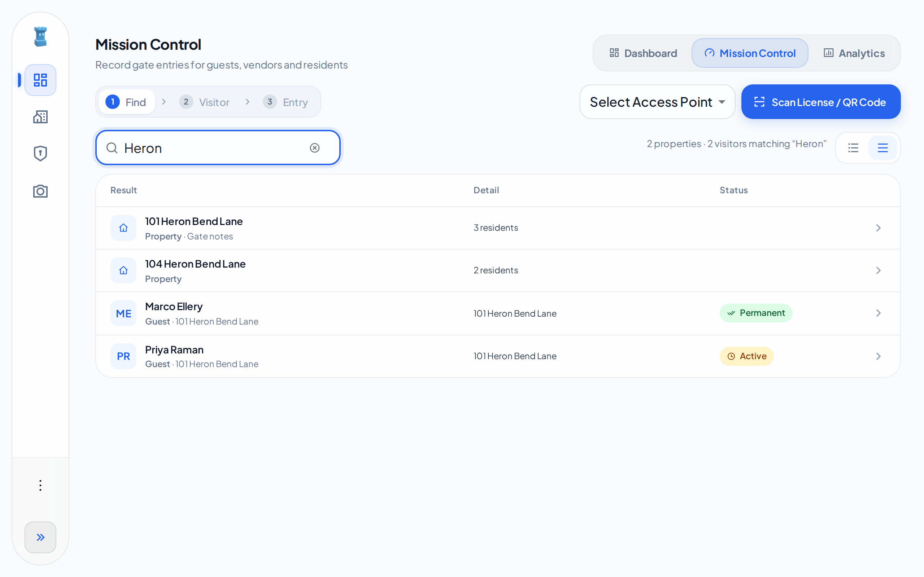Open the dashboard grid sidebar icon
Screen dimensions: 924x577
coord(40,80)
